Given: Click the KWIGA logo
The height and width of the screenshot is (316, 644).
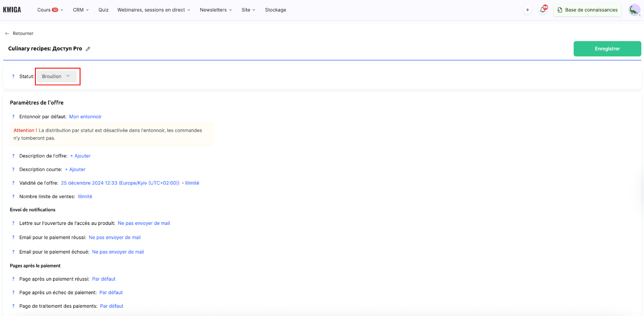Looking at the screenshot, I should click(12, 10).
